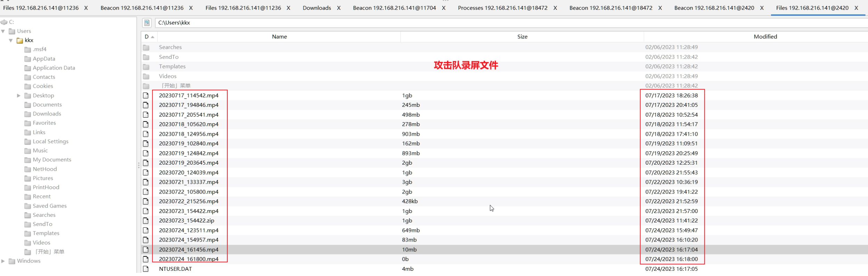Select the .msf4 folder icon in the tree

[28, 49]
